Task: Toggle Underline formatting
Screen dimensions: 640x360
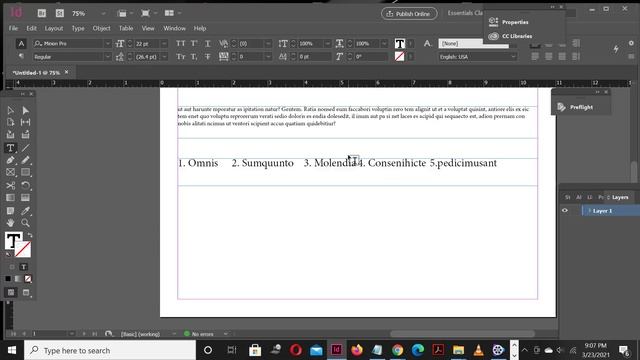Action: coord(208,43)
